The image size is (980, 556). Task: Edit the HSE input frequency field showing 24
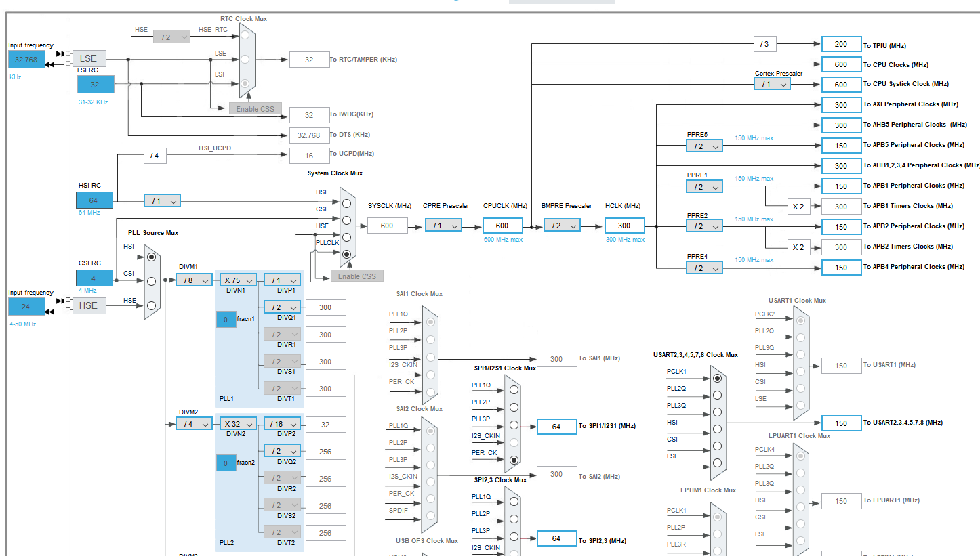click(26, 306)
